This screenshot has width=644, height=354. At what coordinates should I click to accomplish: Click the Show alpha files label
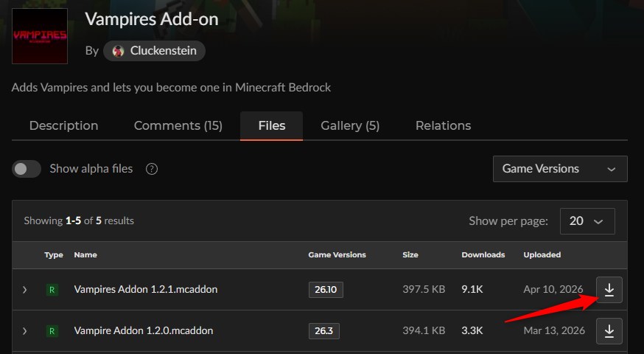(91, 169)
